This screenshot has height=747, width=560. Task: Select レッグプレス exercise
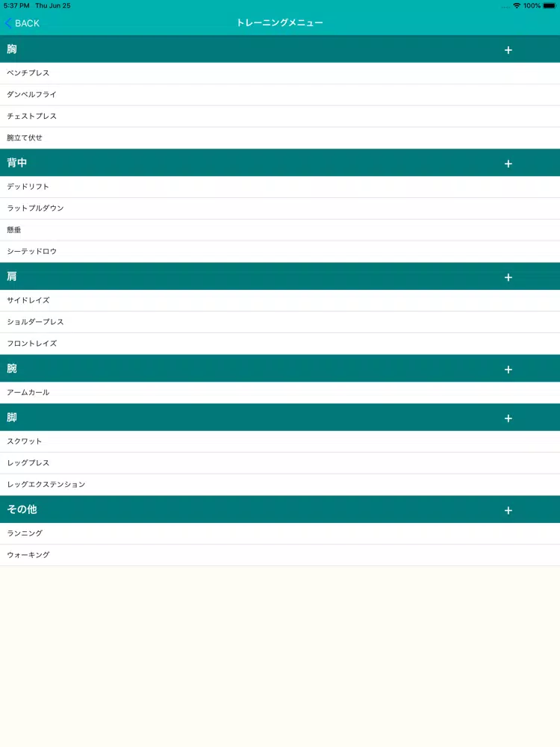pos(280,462)
